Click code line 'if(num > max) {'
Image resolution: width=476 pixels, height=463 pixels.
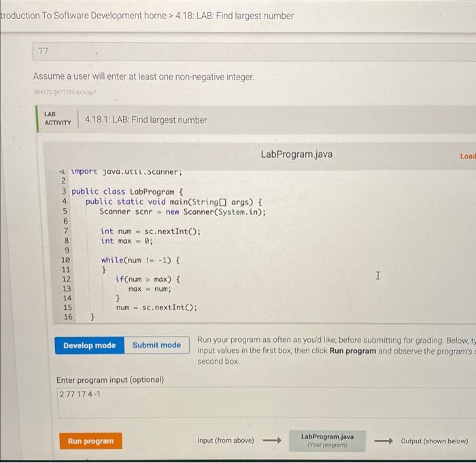click(148, 279)
